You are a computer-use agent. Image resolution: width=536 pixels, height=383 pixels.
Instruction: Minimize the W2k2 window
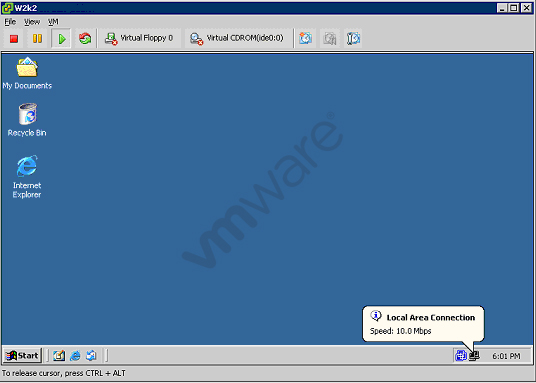pos(502,8)
